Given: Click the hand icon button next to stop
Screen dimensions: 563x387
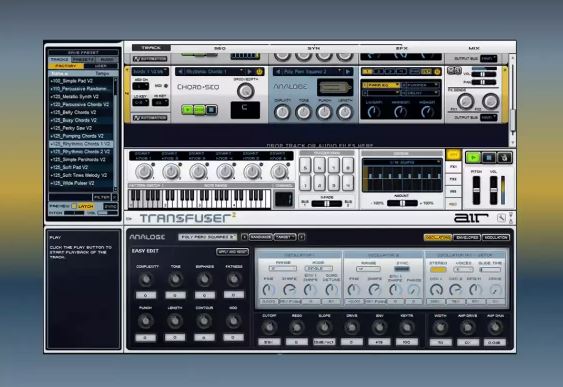Looking at the screenshot, I should click(504, 157).
